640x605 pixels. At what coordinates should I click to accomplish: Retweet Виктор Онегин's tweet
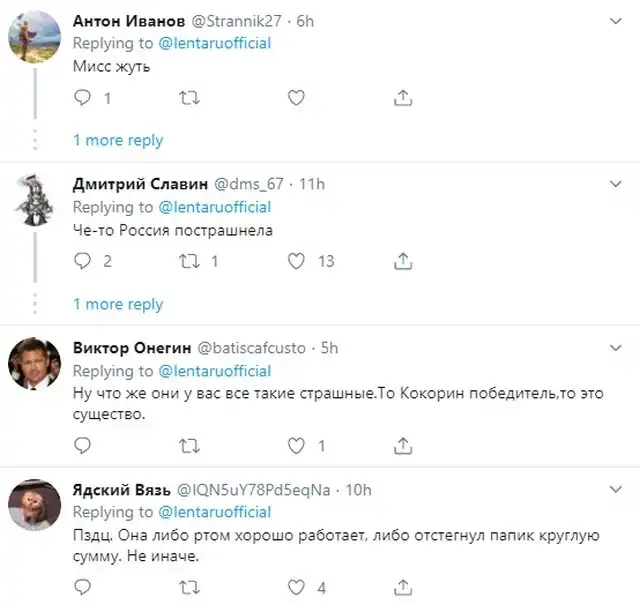point(188,445)
